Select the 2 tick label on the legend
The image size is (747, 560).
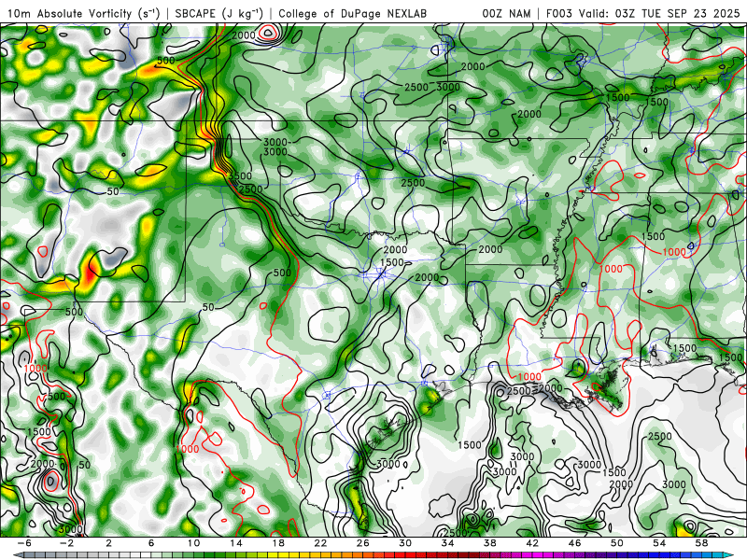(108, 543)
